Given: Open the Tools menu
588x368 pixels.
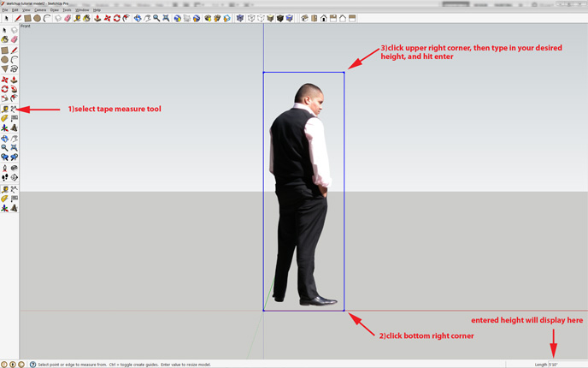Looking at the screenshot, I should (x=67, y=9).
